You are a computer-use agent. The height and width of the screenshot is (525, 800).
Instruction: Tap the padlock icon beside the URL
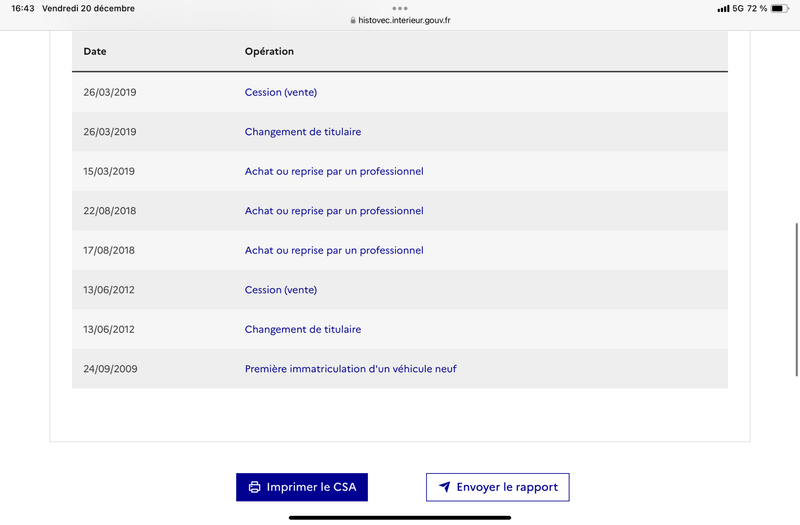click(353, 20)
